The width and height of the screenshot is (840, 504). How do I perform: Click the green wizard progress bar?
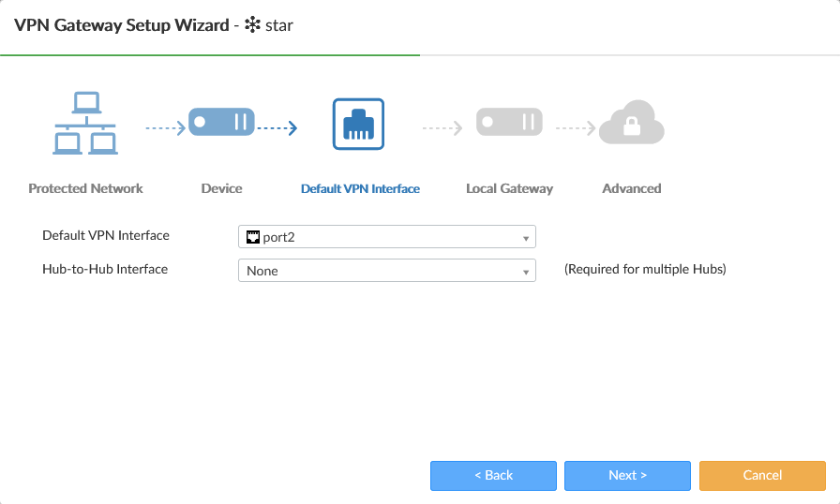[x=210, y=55]
